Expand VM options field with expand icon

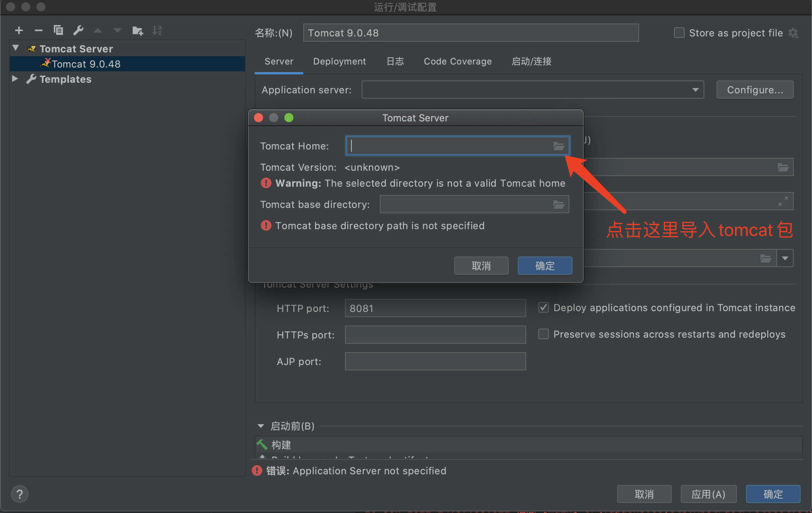tap(783, 201)
